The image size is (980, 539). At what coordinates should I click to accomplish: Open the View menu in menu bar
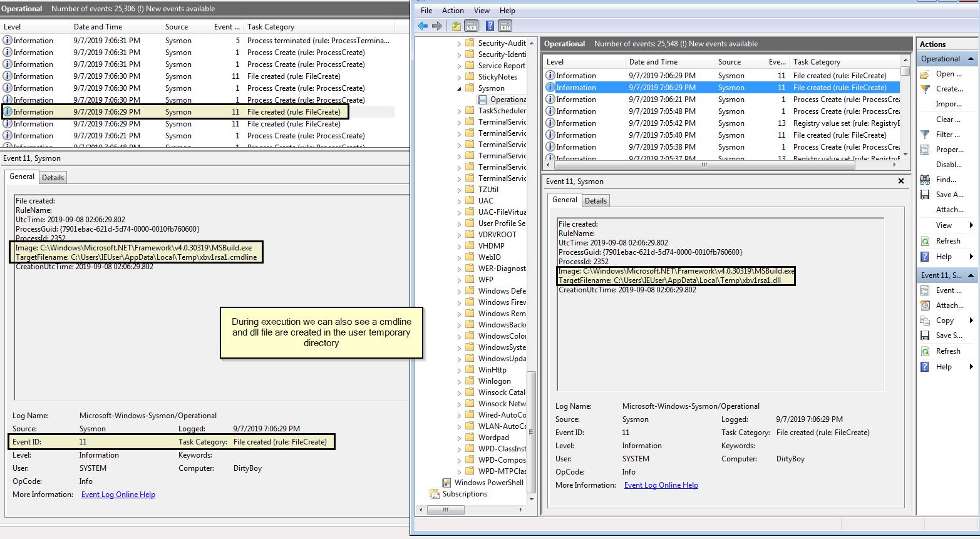[482, 11]
